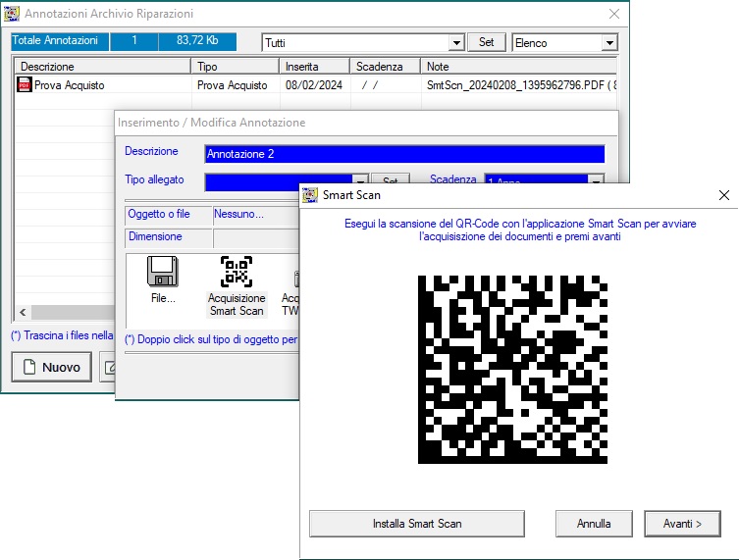Click the File... floppy disk icon
Viewport: 739px width, 560px height.
pos(163,272)
